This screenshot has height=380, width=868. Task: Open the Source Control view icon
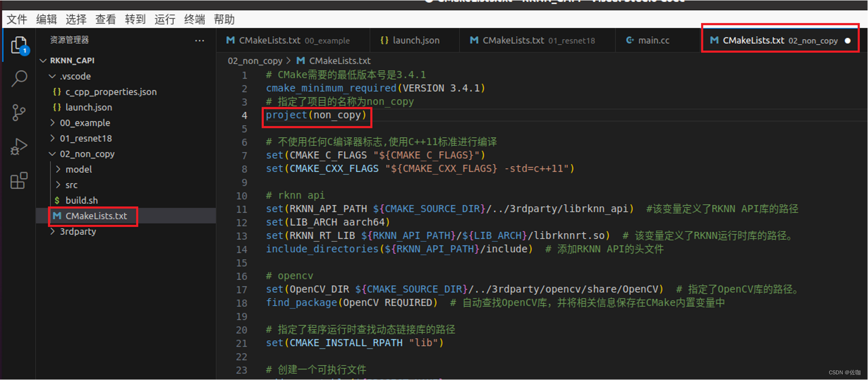pos(19,113)
